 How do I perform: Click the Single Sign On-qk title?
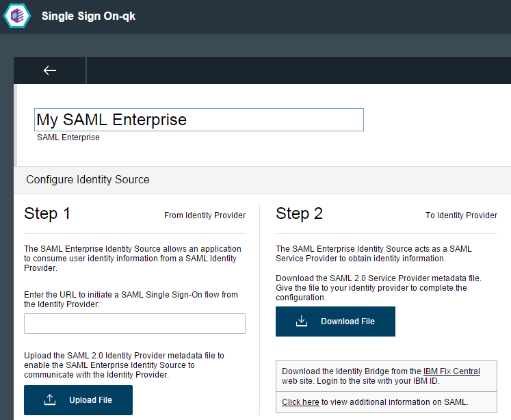tap(88, 16)
